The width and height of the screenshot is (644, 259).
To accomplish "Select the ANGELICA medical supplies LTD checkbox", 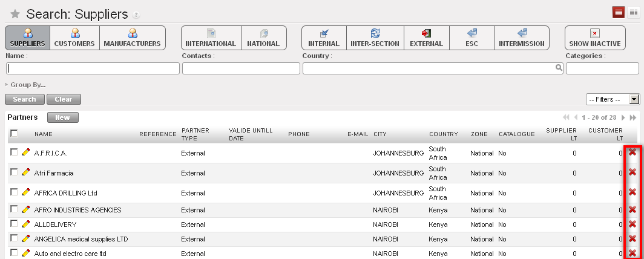I will coord(14,239).
